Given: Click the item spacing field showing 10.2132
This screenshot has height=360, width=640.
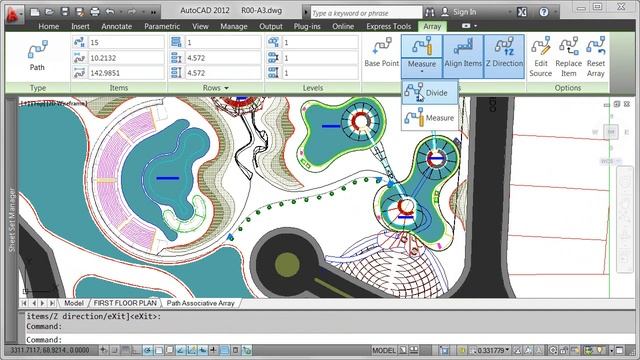Looking at the screenshot, I should pos(126,58).
